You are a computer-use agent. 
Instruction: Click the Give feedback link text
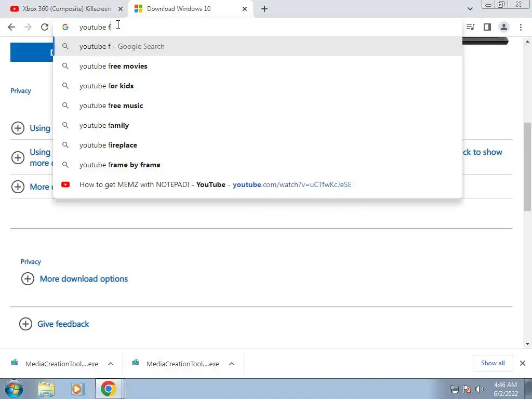[63, 324]
